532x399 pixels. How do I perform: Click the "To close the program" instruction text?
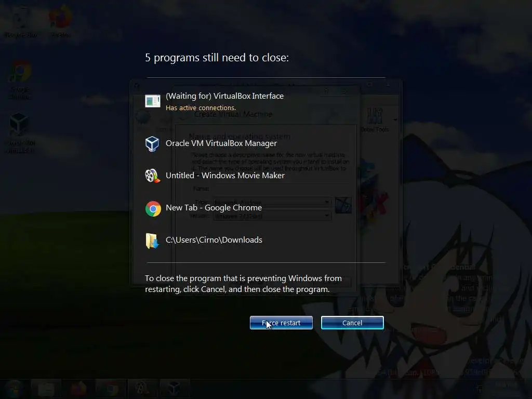click(x=243, y=284)
